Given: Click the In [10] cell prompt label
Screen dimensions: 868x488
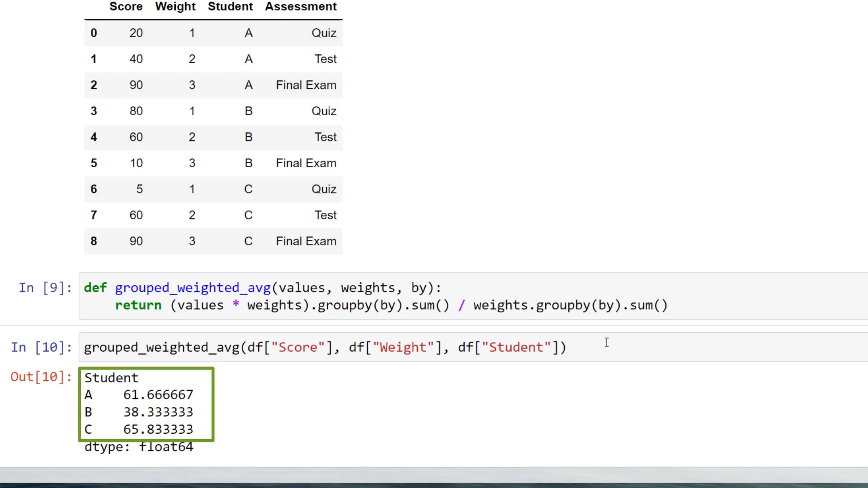Looking at the screenshot, I should tap(41, 347).
